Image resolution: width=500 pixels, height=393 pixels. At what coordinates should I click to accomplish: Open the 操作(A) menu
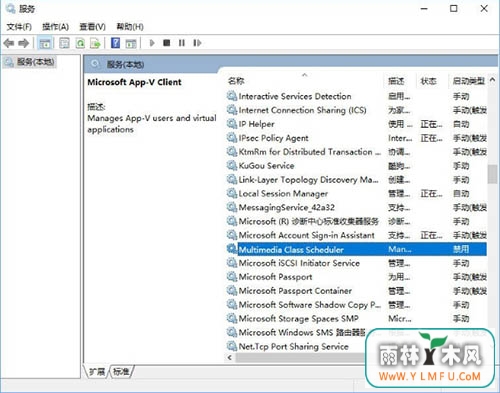[55, 27]
